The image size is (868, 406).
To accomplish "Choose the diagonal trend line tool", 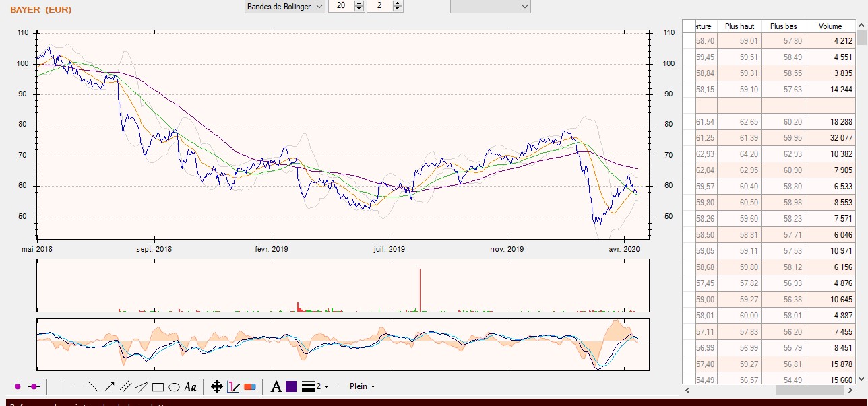I will point(93,386).
